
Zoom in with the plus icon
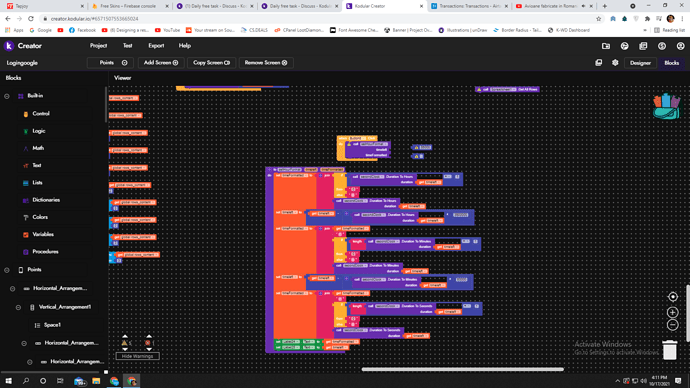point(672,312)
